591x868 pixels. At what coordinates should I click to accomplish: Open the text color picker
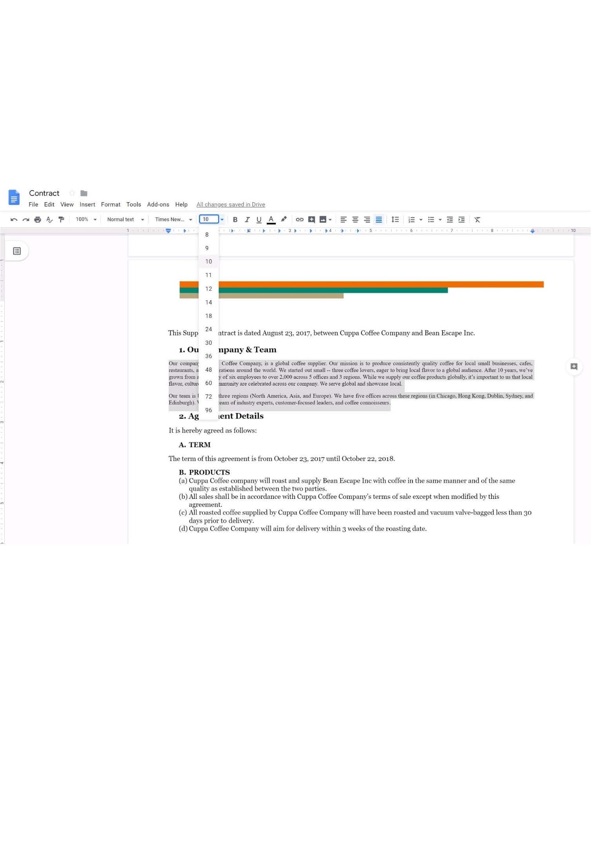pyautogui.click(x=271, y=219)
